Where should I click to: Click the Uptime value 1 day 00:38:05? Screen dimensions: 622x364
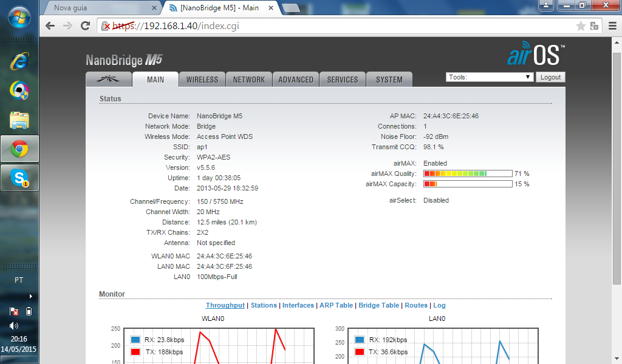point(219,178)
